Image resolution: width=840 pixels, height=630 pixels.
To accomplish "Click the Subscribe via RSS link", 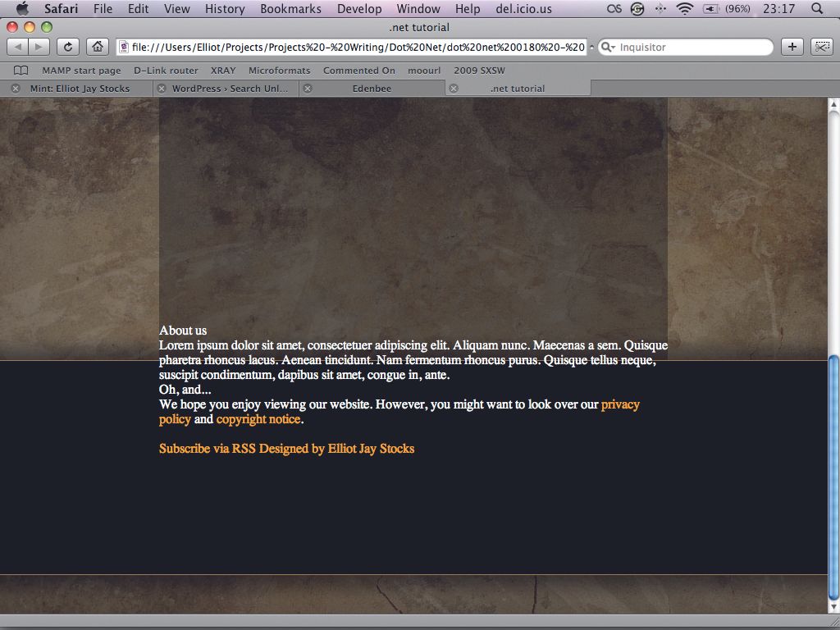I will 208,449.
